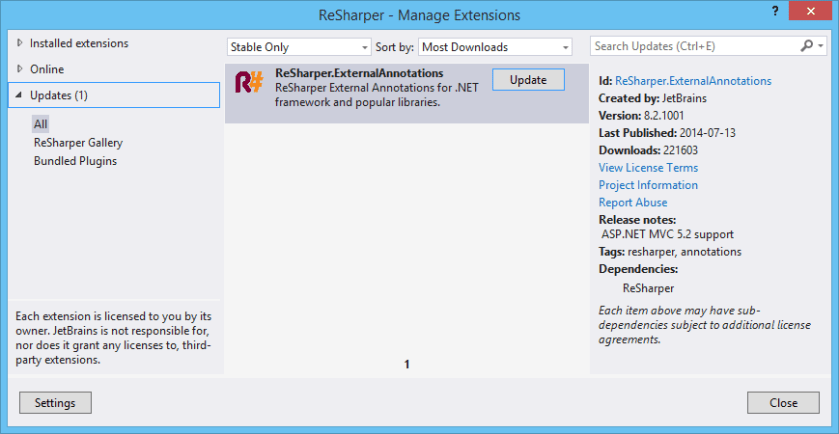Open View License Terms link
Image resolution: width=839 pixels, height=434 pixels.
[648, 167]
